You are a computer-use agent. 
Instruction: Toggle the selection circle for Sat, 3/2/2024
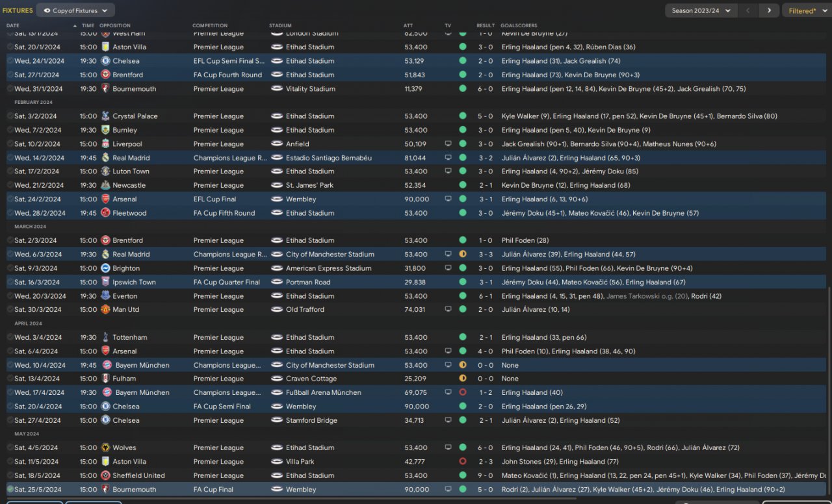click(10, 116)
